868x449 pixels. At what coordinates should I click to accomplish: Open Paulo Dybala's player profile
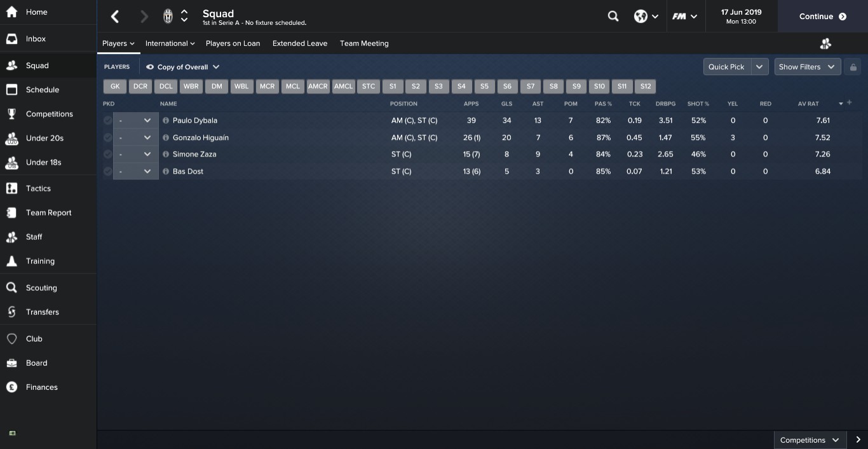point(195,120)
